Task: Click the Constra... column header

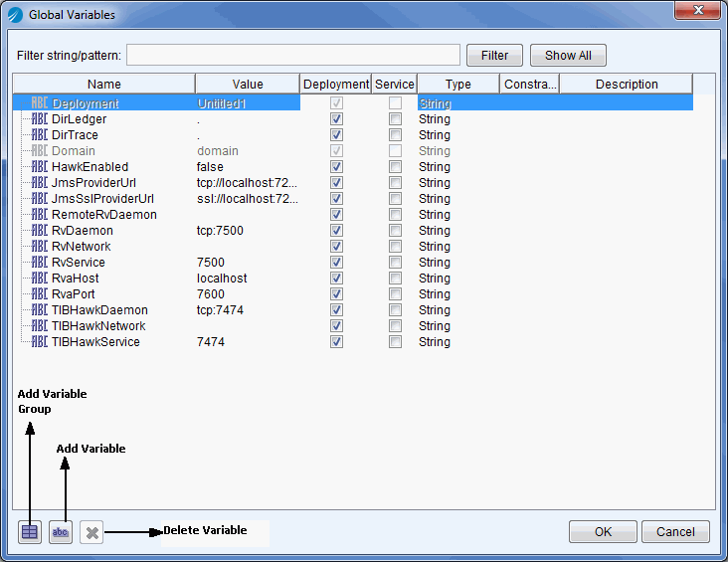Action: coord(530,85)
